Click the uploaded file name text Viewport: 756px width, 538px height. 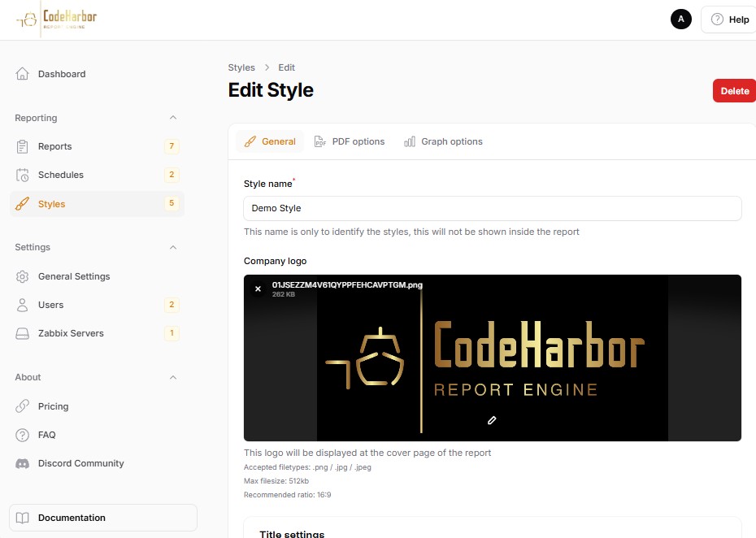click(347, 285)
